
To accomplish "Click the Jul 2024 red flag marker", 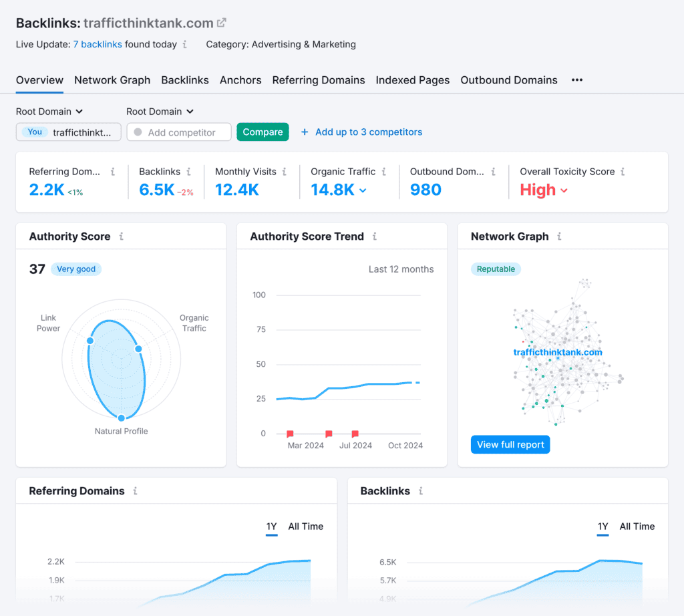I will pyautogui.click(x=355, y=434).
